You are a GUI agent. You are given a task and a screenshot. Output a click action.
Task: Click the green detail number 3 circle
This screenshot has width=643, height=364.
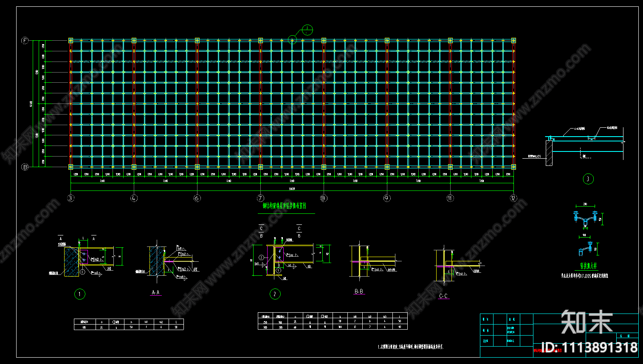coord(588,179)
